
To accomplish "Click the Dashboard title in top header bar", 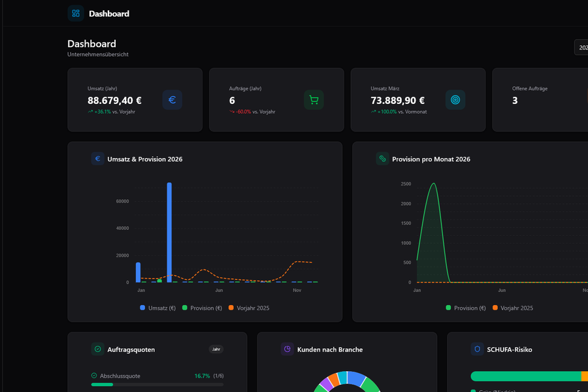I will (108, 14).
